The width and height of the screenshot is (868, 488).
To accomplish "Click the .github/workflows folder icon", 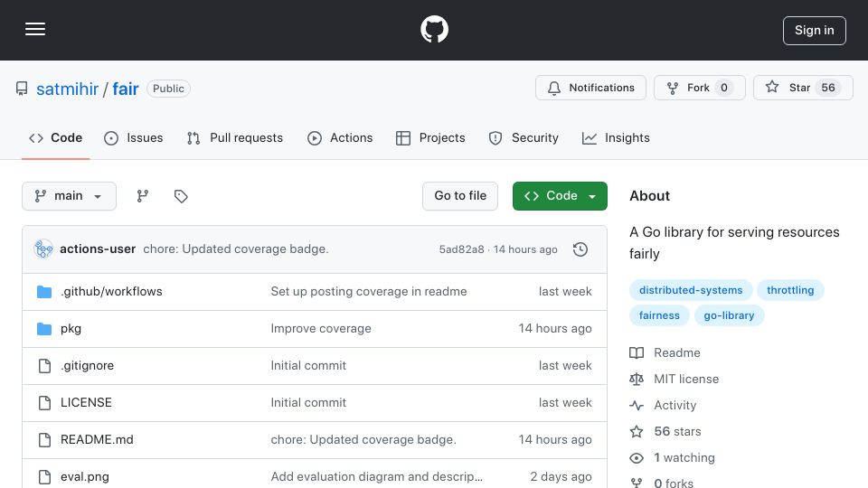I will [x=44, y=292].
